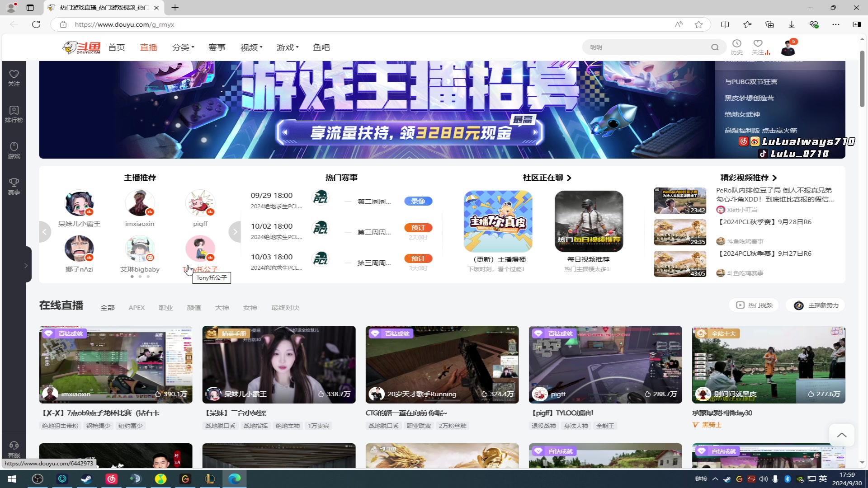The height and width of the screenshot is (488, 868).
Task: Click the volume icon in system tray
Action: click(x=764, y=479)
